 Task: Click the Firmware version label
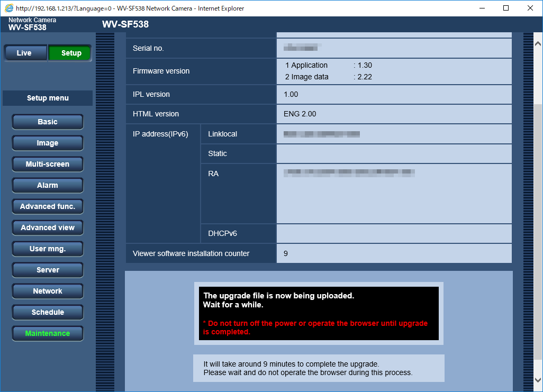[x=161, y=71]
